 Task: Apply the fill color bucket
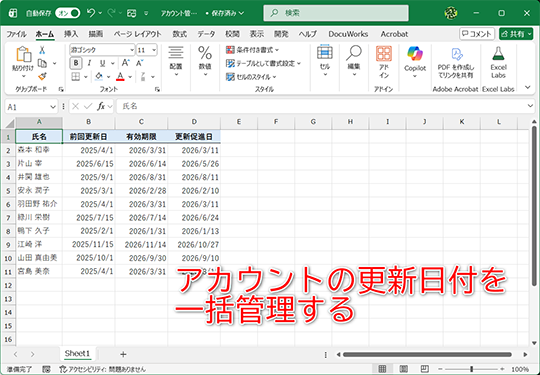tap(99, 76)
